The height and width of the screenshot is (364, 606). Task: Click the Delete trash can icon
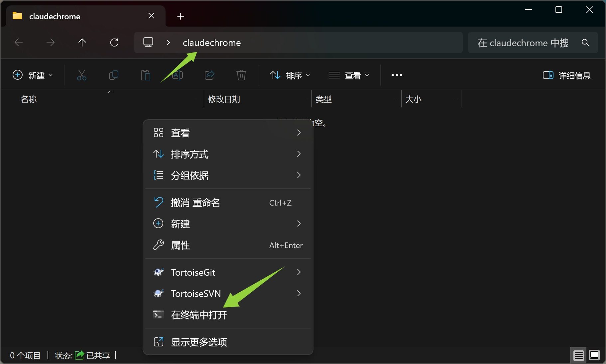[x=241, y=75]
